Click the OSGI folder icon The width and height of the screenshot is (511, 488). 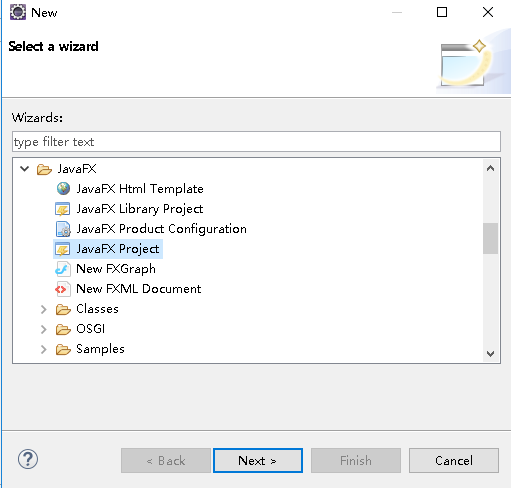tap(63, 329)
